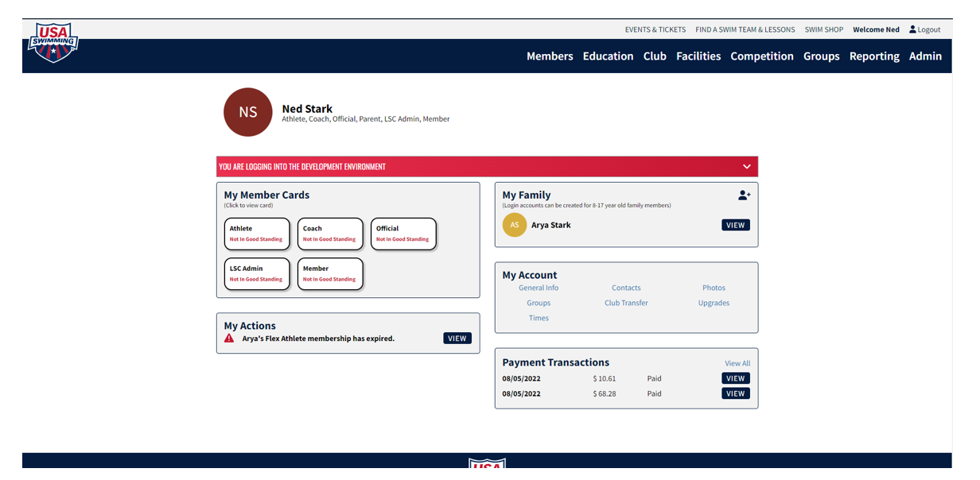View the expired Flex Athlete membership action

coord(457,339)
